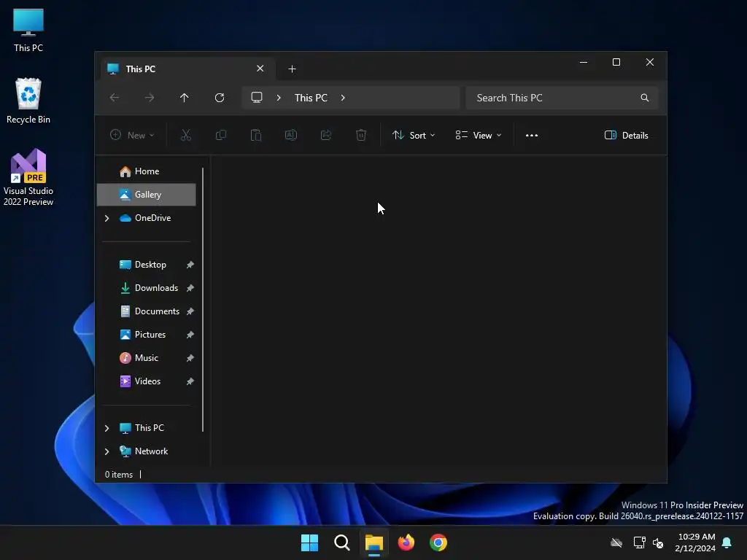Click the muted volume tray icon
The width and height of the screenshot is (747, 560).
[659, 542]
